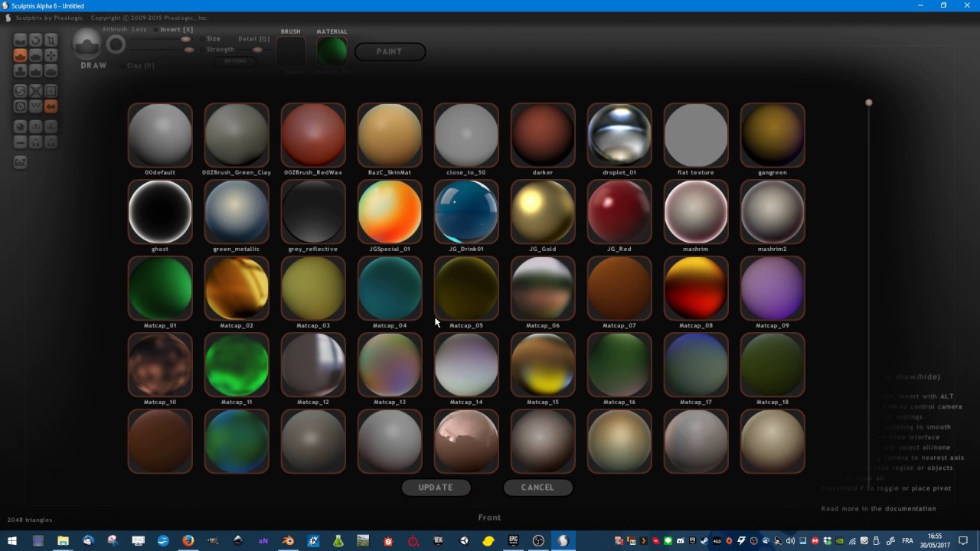Click the Reduce Brush tool icon
Image resolution: width=980 pixels, height=551 pixels.
pyautogui.click(x=21, y=91)
